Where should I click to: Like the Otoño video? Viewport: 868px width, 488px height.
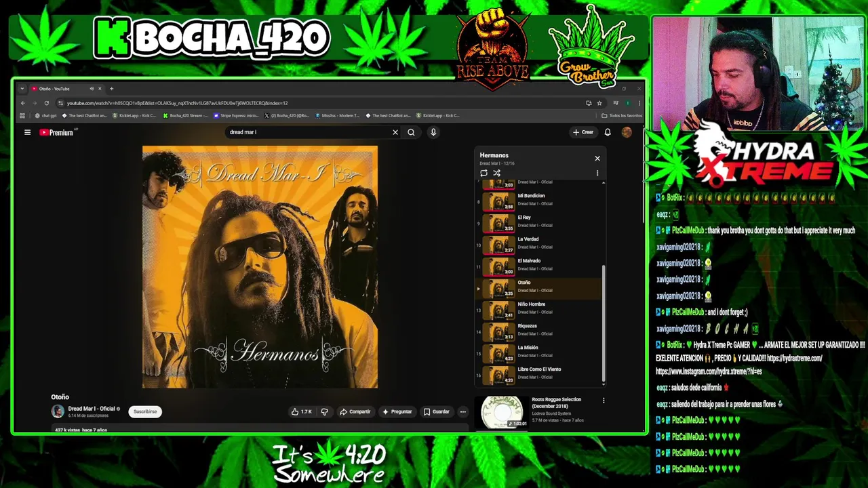[301, 411]
